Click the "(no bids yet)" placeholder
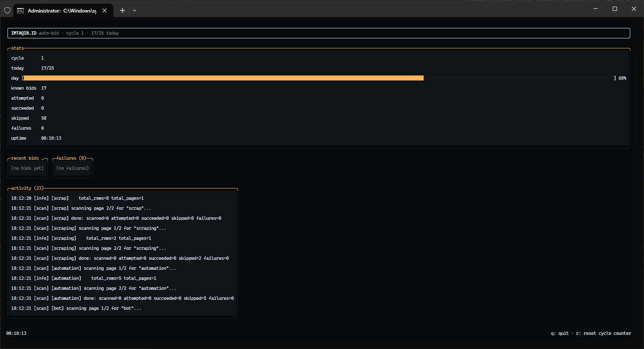The image size is (644, 349). [27, 168]
